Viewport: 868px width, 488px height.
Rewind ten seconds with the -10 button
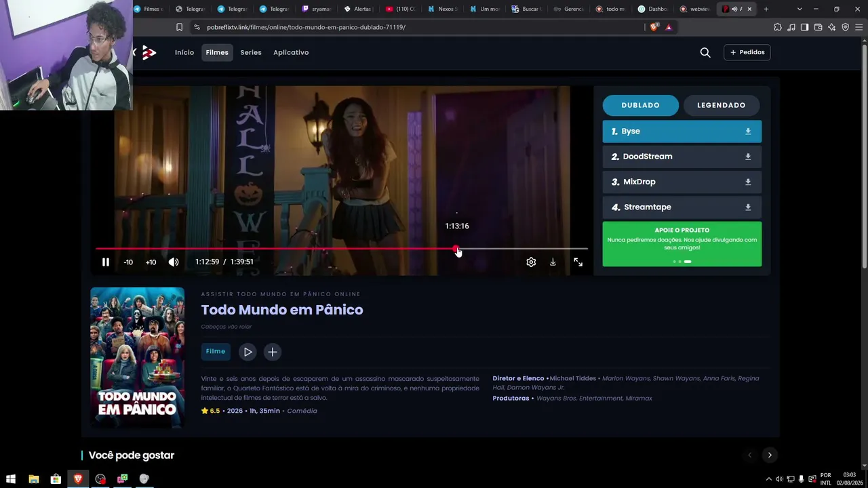[x=128, y=262]
